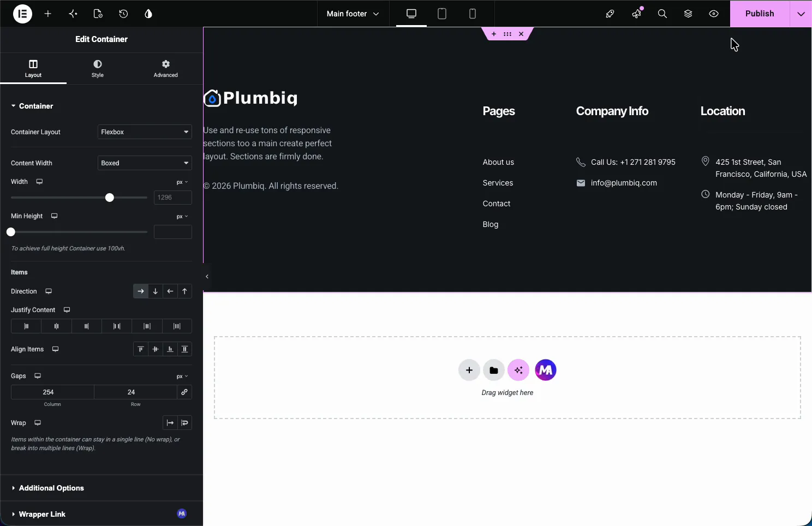
Task: Click the Width value field 1296
Action: click(173, 198)
